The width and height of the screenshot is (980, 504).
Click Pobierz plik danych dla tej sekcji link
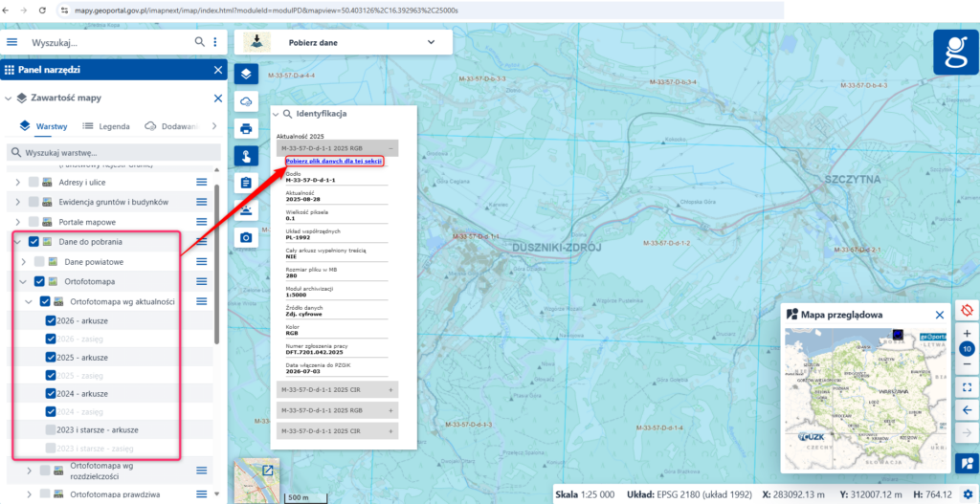(334, 161)
